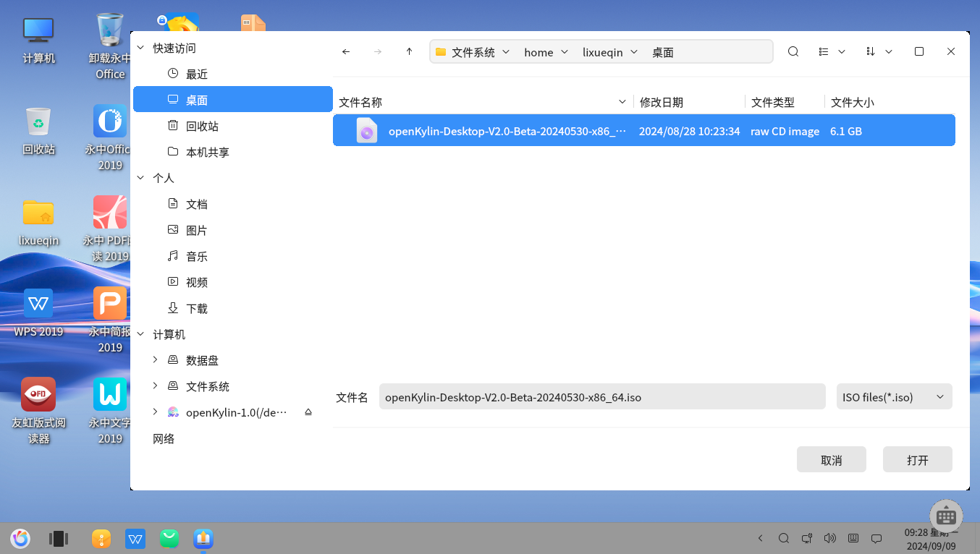Click the sort order icon
Viewport: 980px width, 554px height.
[871, 52]
